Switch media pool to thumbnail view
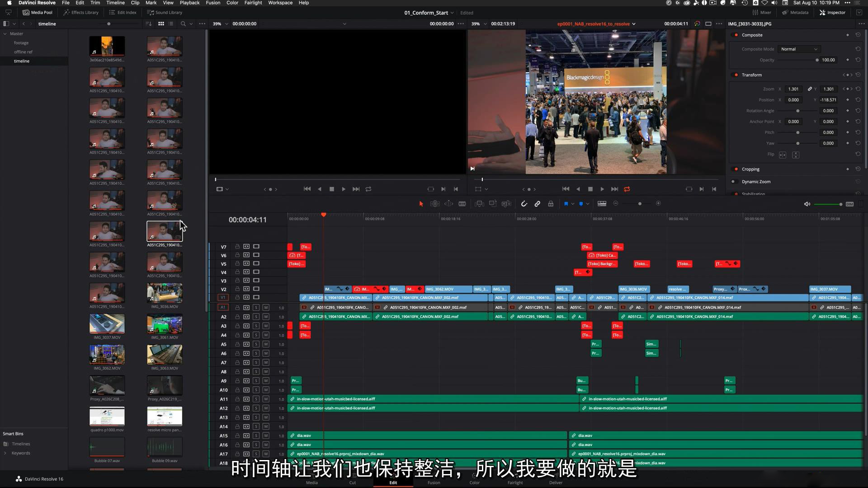The height and width of the screenshot is (488, 868). (x=161, y=24)
